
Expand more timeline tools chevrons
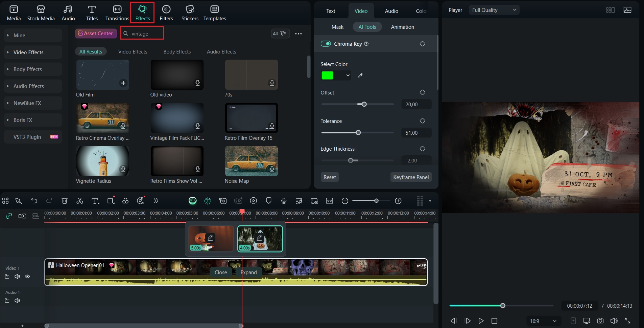coord(156,201)
